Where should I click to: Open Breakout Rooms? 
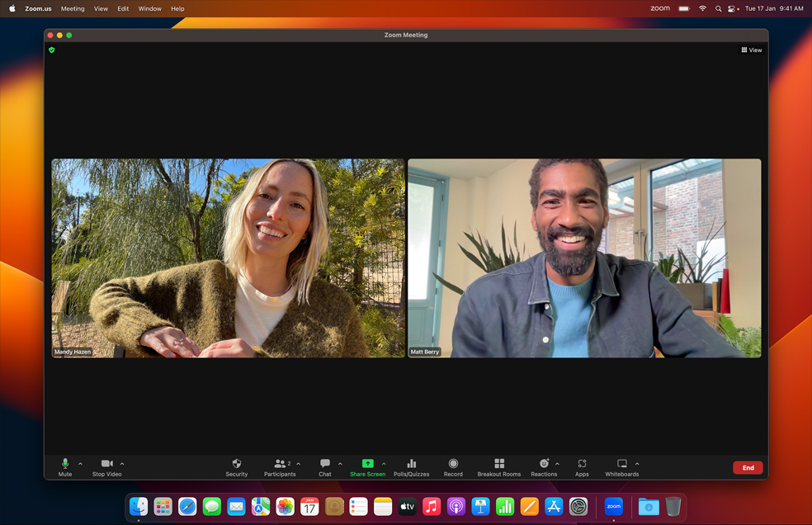tap(498, 466)
